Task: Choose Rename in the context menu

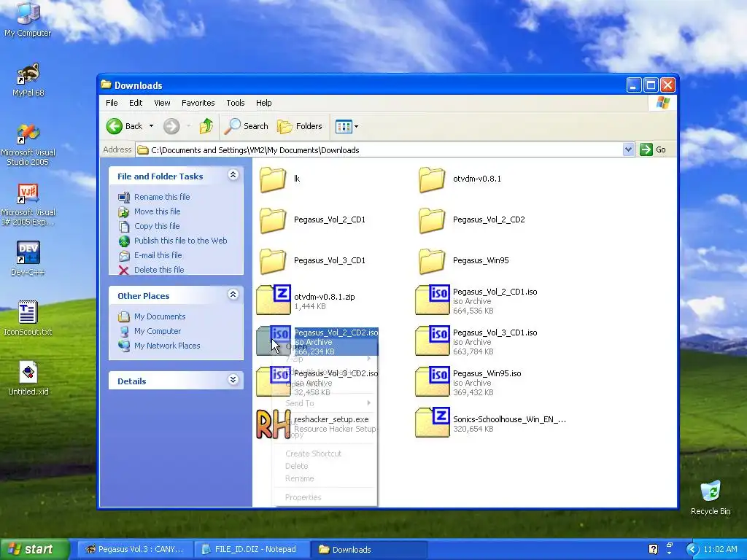Action: click(x=325, y=478)
